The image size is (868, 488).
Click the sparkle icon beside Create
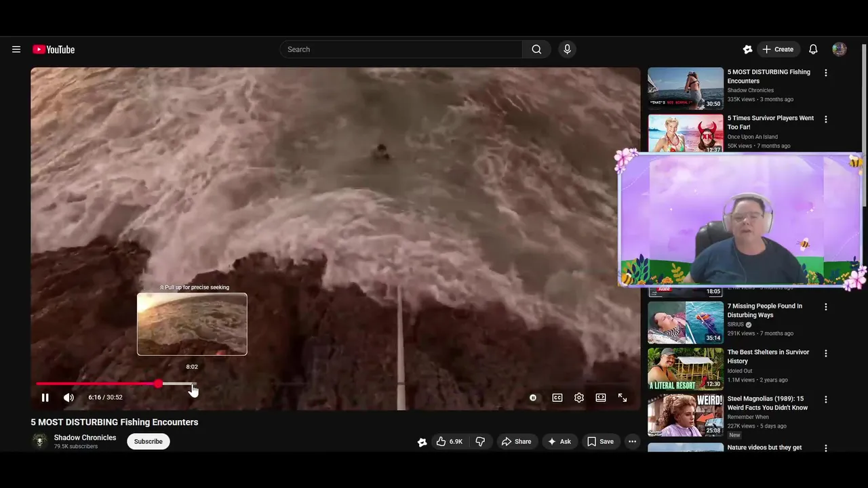(x=747, y=49)
